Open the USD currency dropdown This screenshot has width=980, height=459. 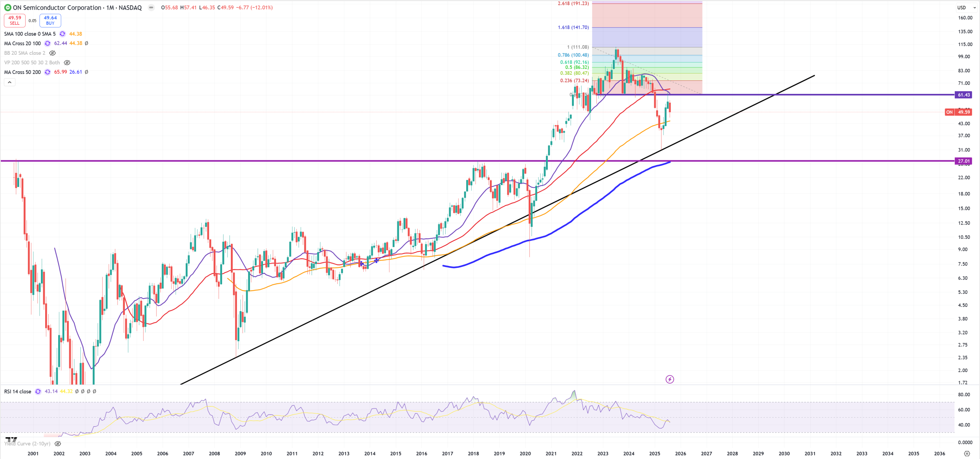[966, 8]
